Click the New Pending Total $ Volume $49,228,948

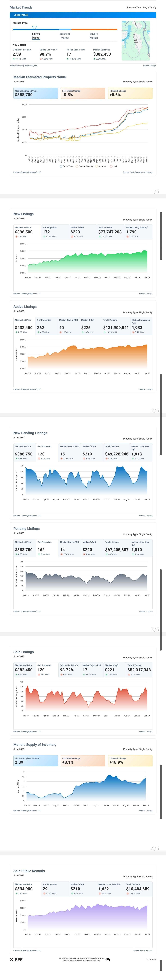pos(117,454)
